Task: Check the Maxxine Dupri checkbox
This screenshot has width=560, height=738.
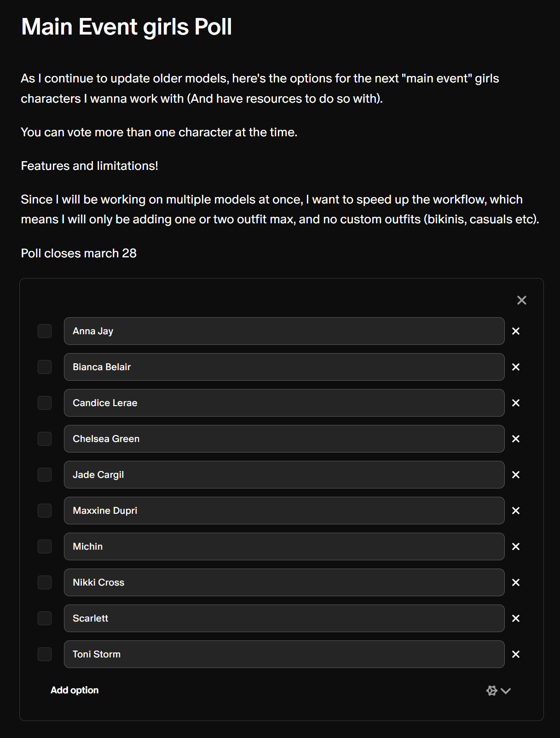Action: tap(45, 511)
